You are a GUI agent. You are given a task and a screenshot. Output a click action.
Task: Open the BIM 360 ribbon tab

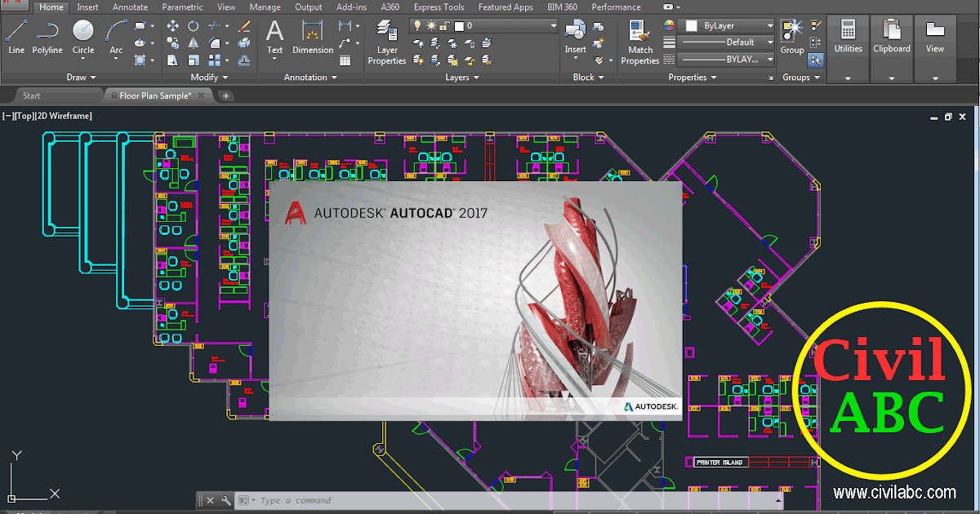tap(560, 7)
